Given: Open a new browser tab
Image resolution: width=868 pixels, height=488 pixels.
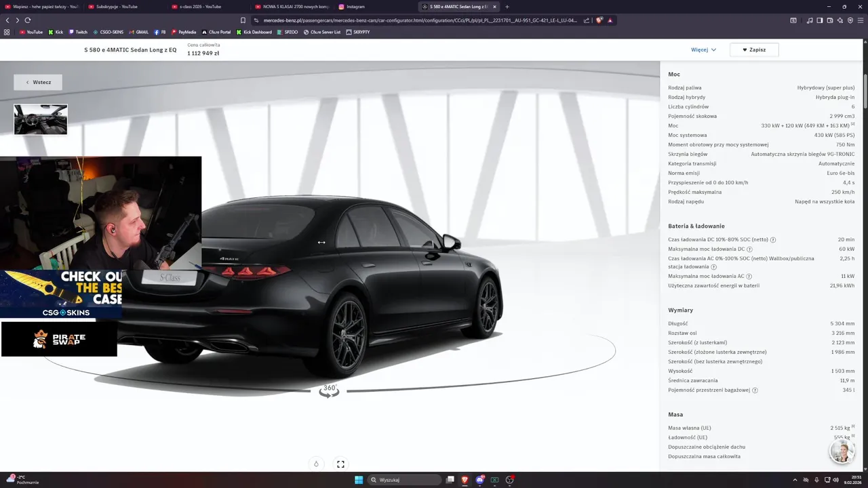Looking at the screenshot, I should pos(507,7).
